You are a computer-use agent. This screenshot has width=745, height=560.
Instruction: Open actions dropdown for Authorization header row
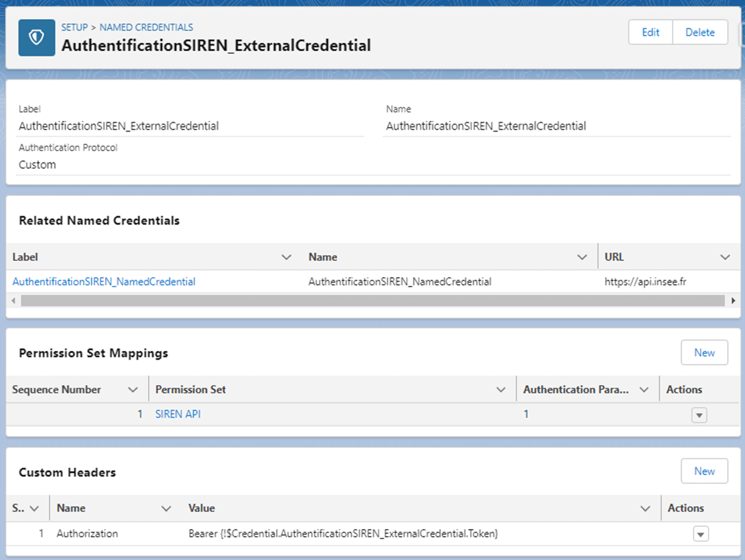701,534
